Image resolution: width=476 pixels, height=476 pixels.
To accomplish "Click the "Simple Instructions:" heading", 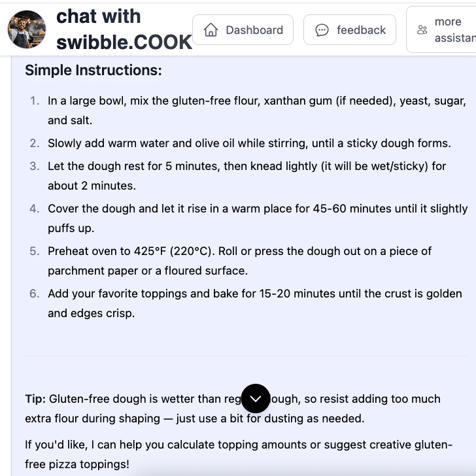I will pyautogui.click(x=93, y=70).
